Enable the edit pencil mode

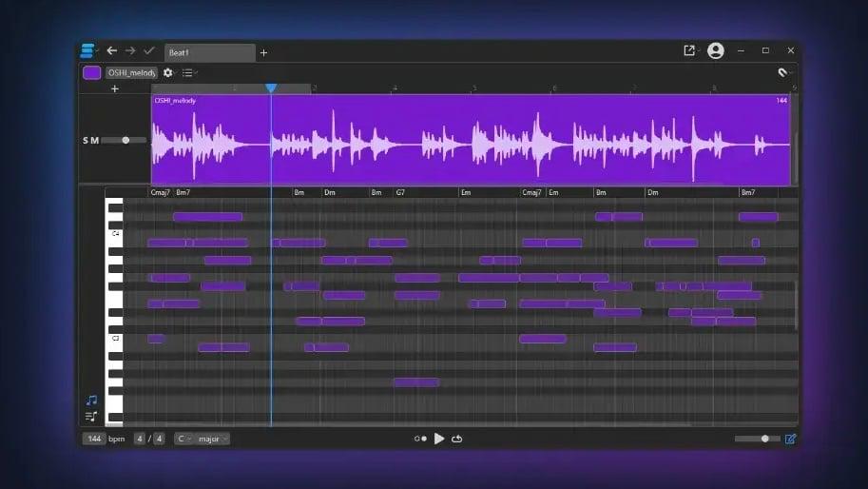point(790,439)
